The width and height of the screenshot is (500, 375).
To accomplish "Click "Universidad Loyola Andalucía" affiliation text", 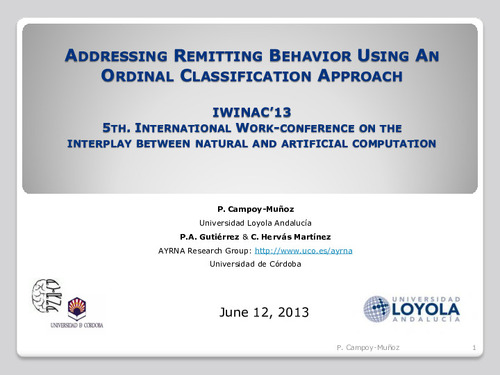I will [x=255, y=223].
